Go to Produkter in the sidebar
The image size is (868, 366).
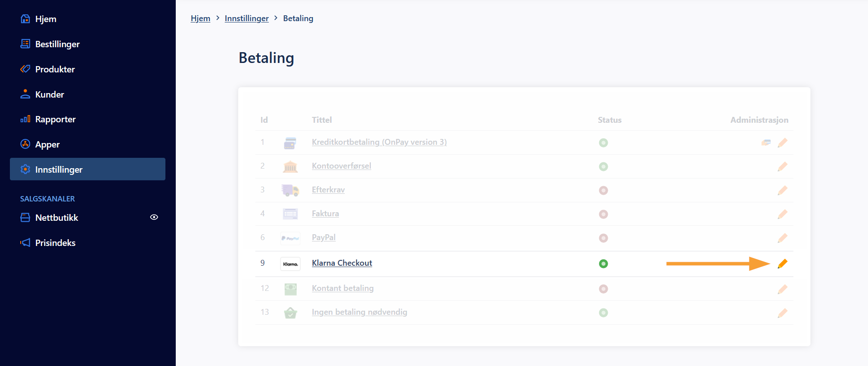[55, 69]
